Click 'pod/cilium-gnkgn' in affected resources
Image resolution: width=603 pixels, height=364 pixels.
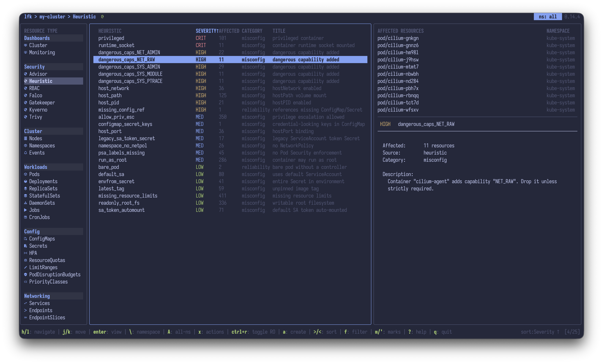pos(398,38)
